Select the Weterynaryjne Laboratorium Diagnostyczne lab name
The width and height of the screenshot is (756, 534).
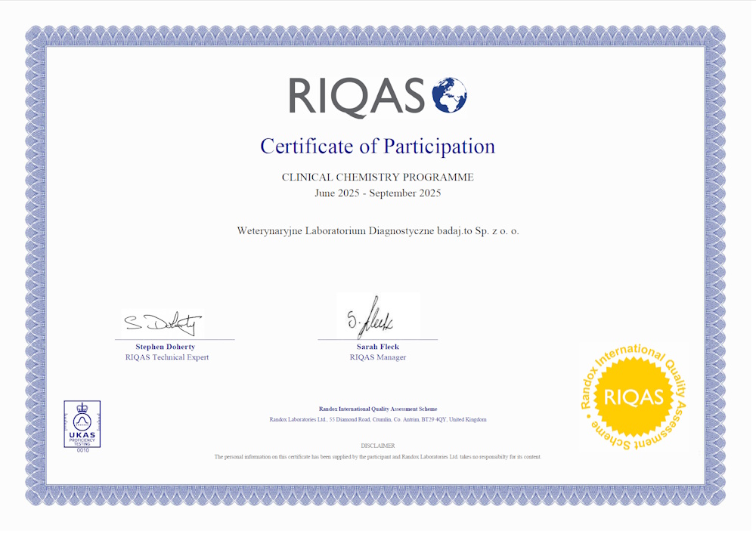coord(377,231)
